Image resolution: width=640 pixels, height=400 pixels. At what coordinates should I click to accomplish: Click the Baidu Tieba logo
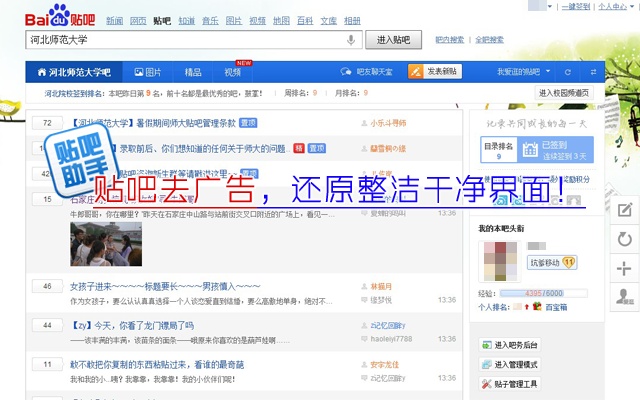click(60, 16)
